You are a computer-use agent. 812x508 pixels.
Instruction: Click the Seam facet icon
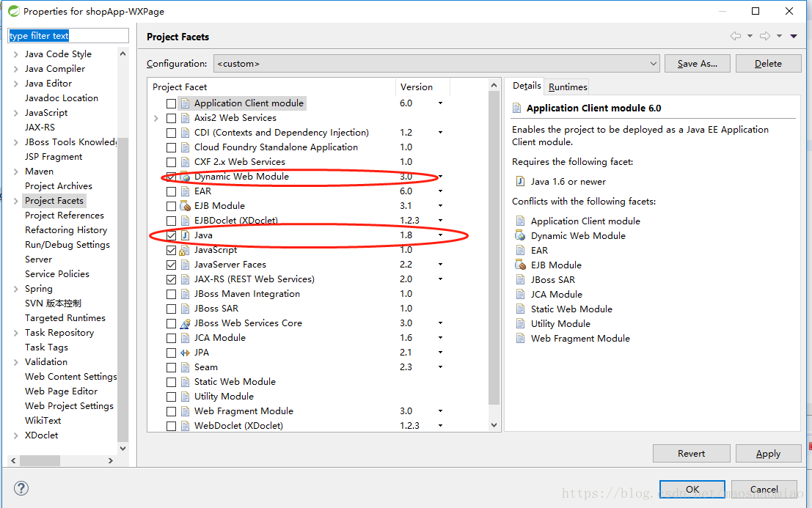(185, 367)
